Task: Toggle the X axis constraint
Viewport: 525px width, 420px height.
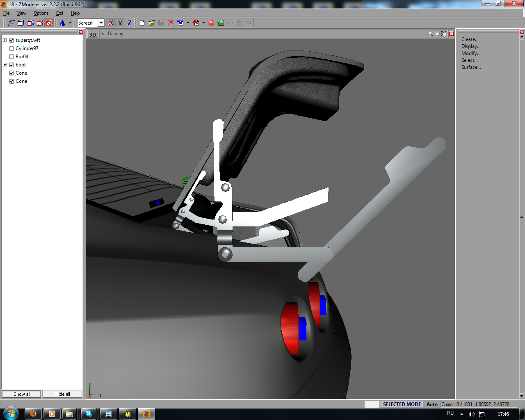Action: (x=110, y=23)
